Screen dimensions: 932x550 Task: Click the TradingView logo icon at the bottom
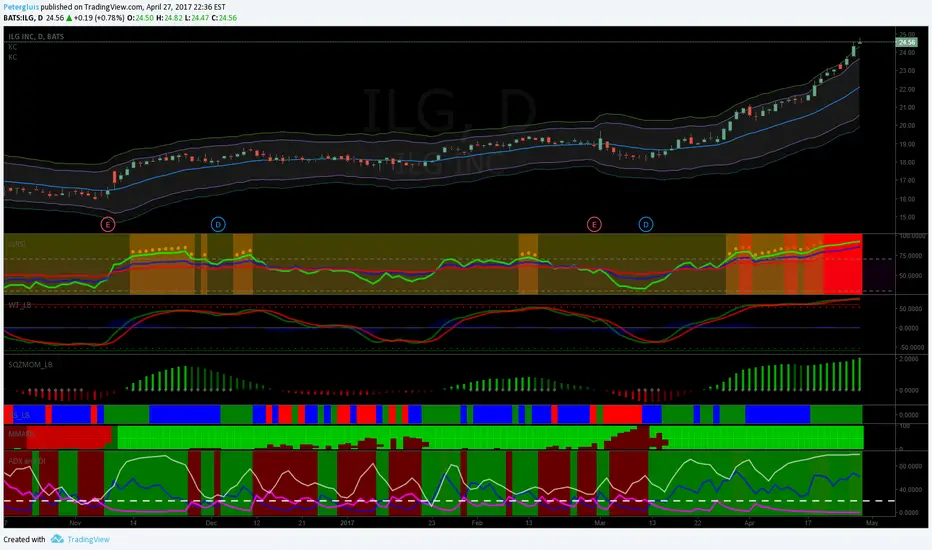[x=57, y=539]
